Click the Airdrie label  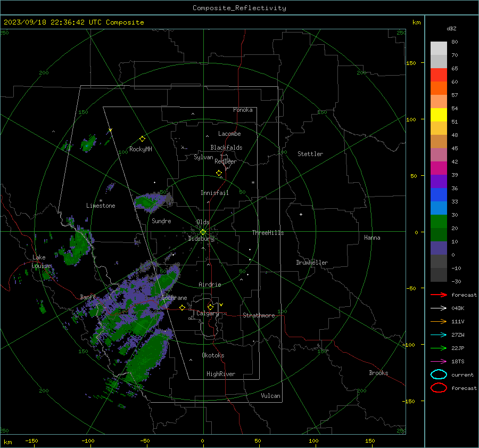pyautogui.click(x=210, y=284)
